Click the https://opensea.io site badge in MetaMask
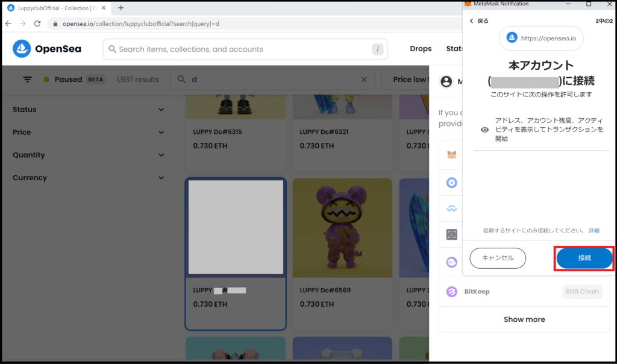 coord(541,38)
